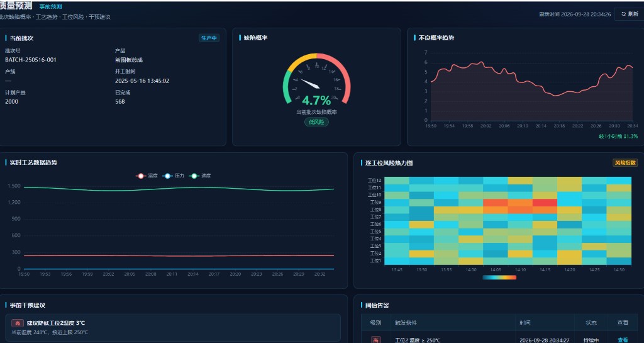The width and height of the screenshot is (644, 343).
Task: Click the 不良概率趋势 card title
Action: click(x=436, y=38)
